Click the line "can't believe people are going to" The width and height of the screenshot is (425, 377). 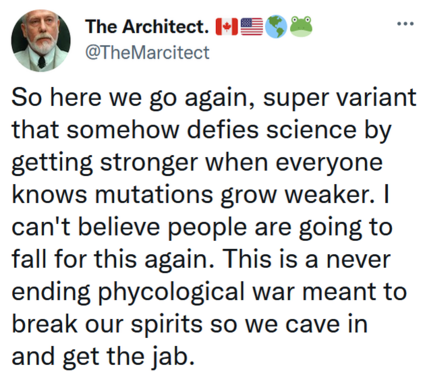click(202, 228)
